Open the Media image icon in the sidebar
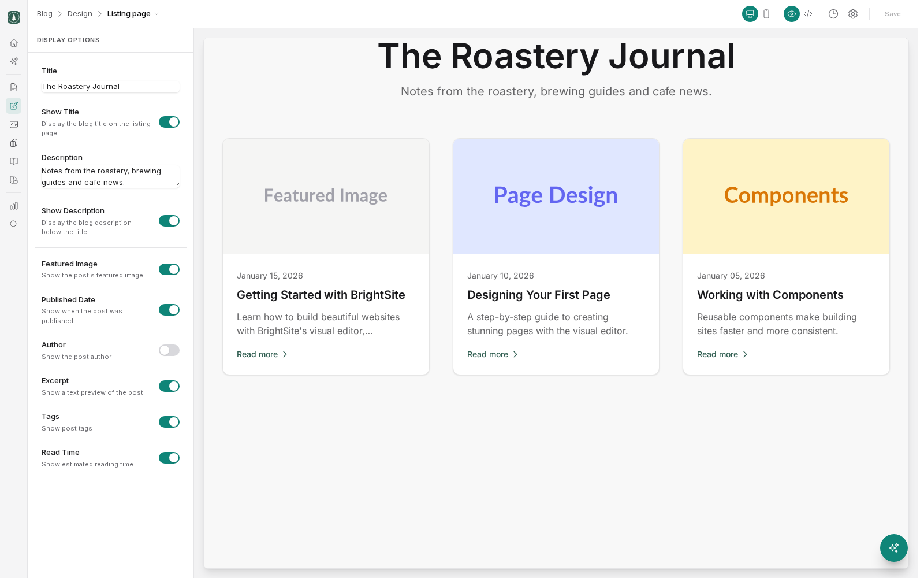The image size is (924, 578). point(14,124)
